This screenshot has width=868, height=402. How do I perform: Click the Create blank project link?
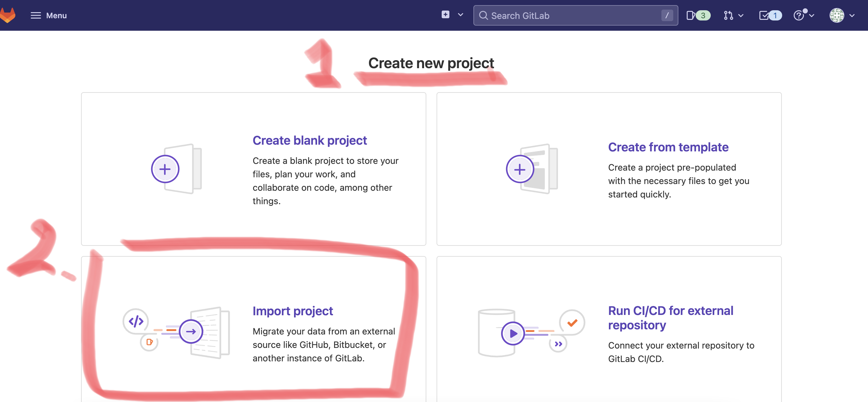(310, 140)
